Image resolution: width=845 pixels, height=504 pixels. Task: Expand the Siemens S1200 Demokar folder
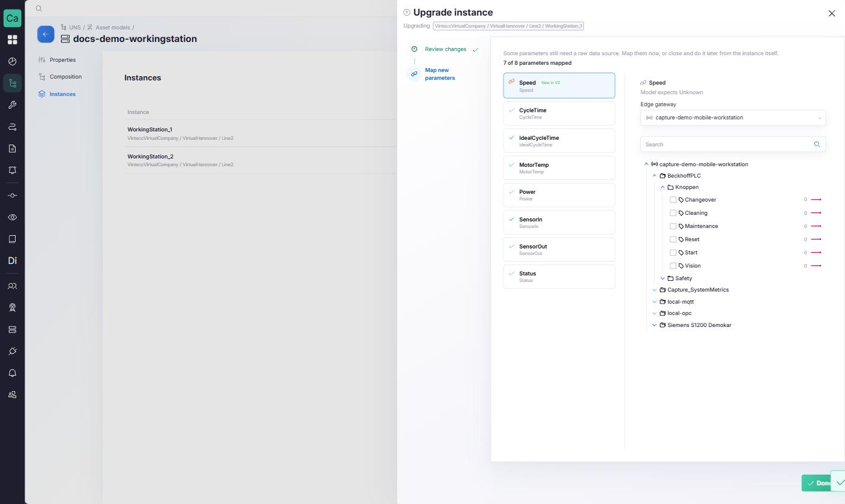(x=655, y=325)
